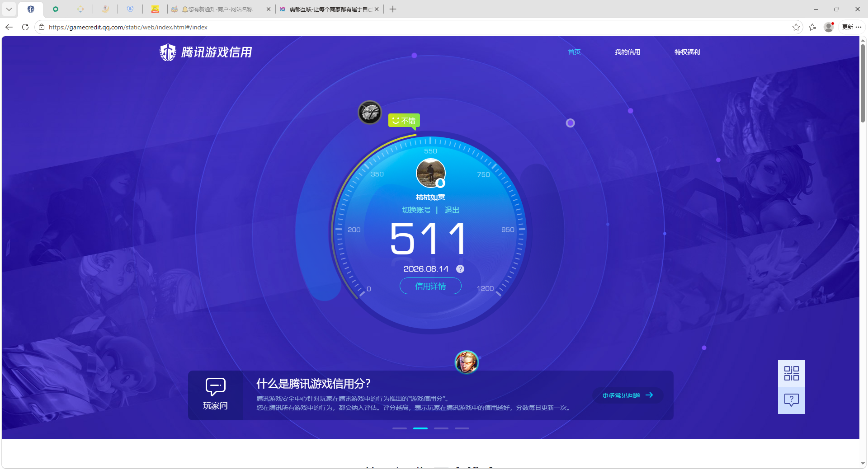Open the 更新 browser menu
The height and width of the screenshot is (470, 868).
(852, 27)
